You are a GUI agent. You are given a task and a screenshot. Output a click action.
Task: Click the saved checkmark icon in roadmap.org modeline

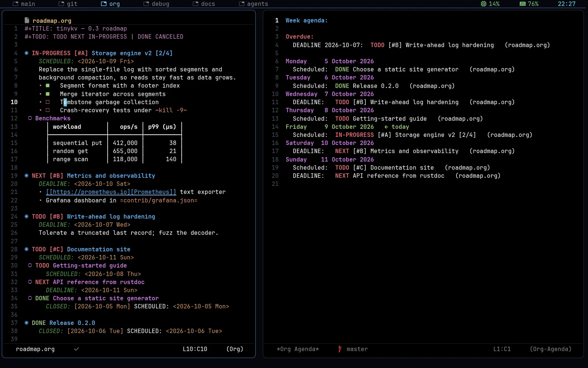pyautogui.click(x=76, y=349)
